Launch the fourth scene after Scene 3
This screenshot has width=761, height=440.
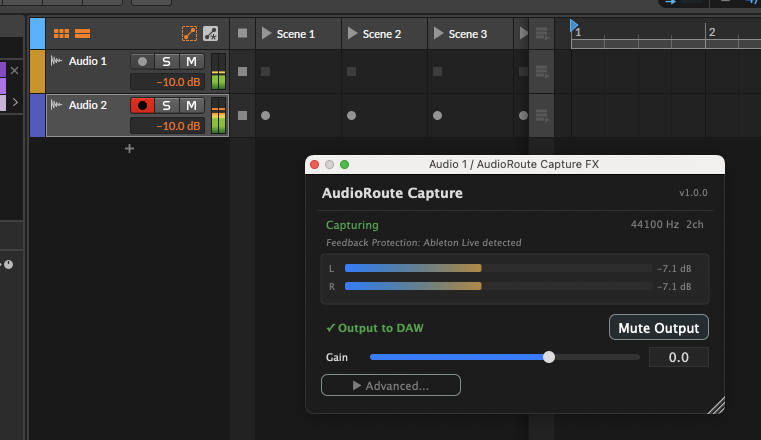point(523,33)
